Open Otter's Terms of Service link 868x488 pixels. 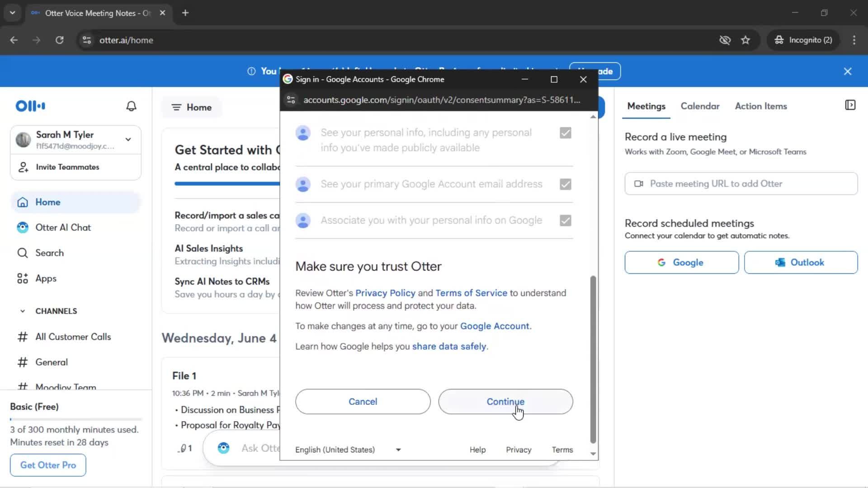[x=471, y=293]
